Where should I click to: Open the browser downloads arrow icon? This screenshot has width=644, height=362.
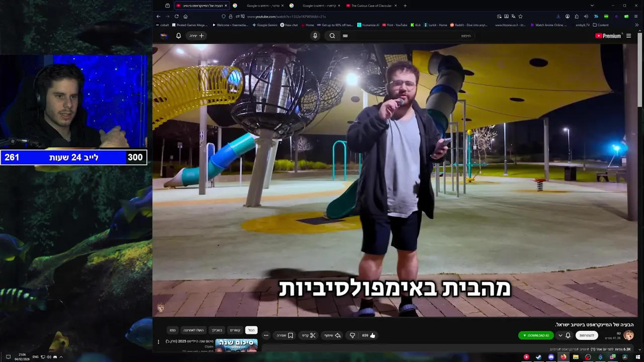(558, 16)
